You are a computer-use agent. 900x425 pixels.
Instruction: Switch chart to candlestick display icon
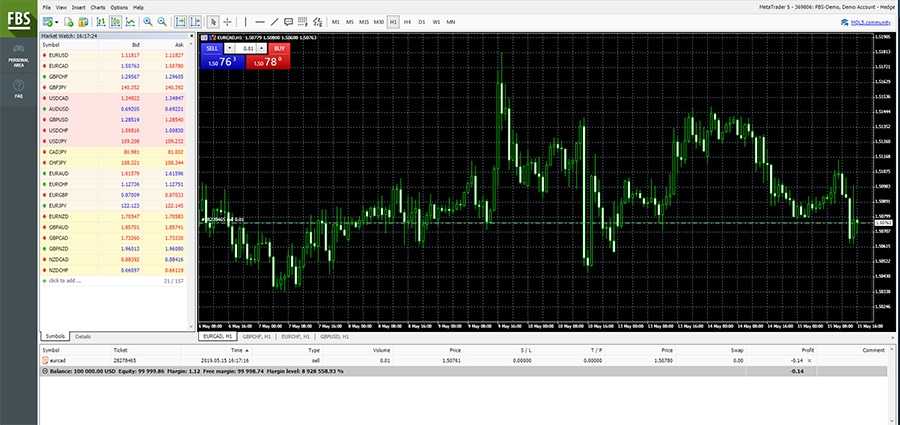coord(114,21)
